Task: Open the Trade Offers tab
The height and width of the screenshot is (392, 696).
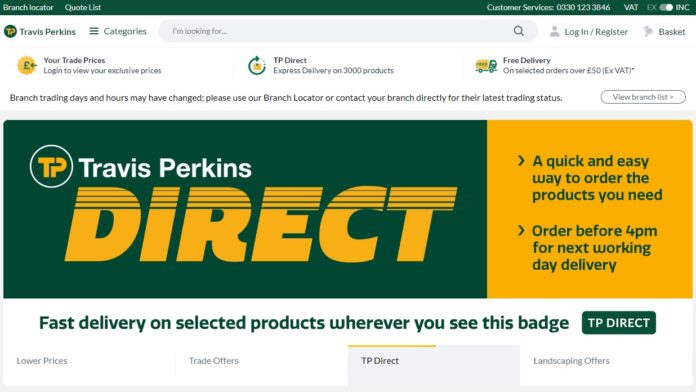Action: tap(214, 360)
